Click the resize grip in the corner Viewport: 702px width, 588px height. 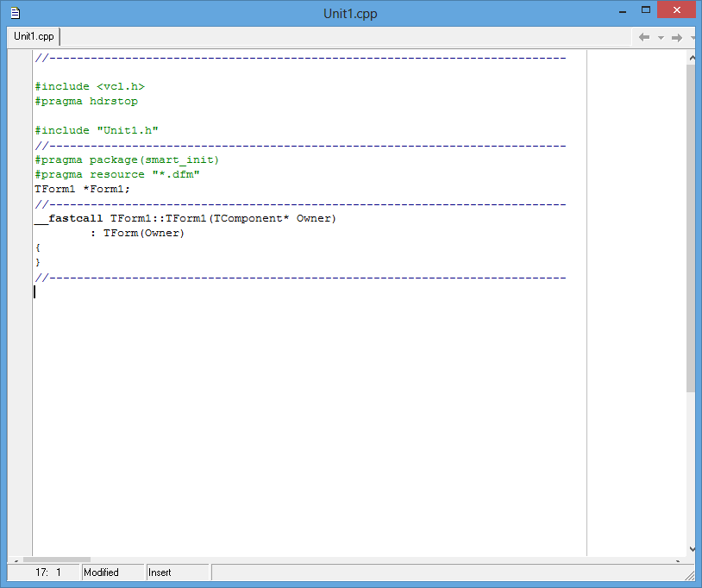click(x=690, y=575)
